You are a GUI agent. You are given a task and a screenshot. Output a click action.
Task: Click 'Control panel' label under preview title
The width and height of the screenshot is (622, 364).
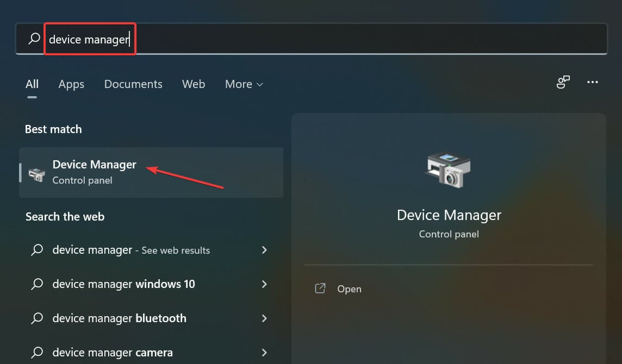click(449, 234)
